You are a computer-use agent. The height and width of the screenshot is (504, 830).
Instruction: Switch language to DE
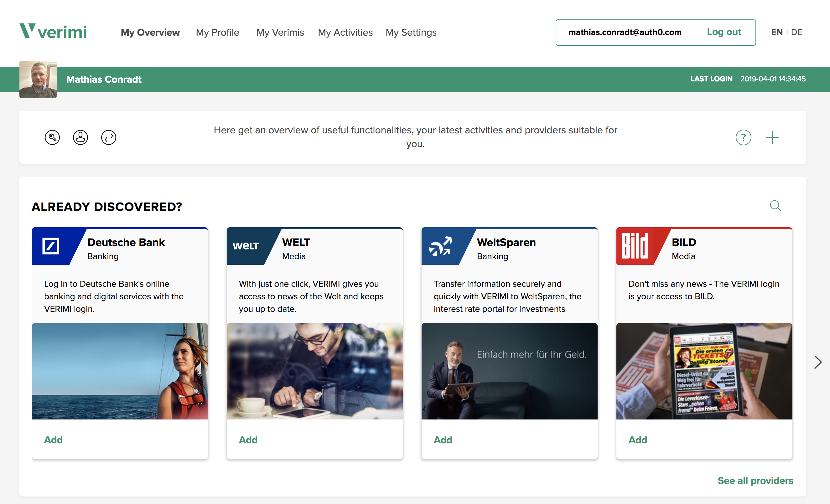pos(796,32)
